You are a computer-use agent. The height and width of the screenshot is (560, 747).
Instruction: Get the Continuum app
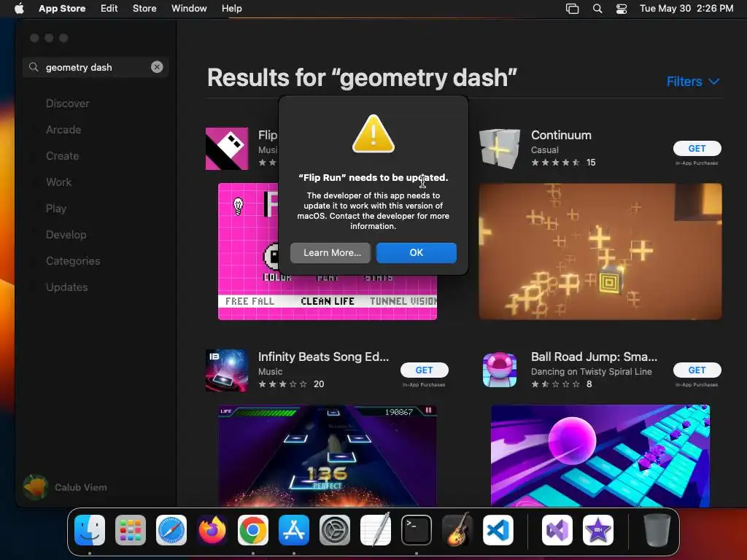(697, 148)
